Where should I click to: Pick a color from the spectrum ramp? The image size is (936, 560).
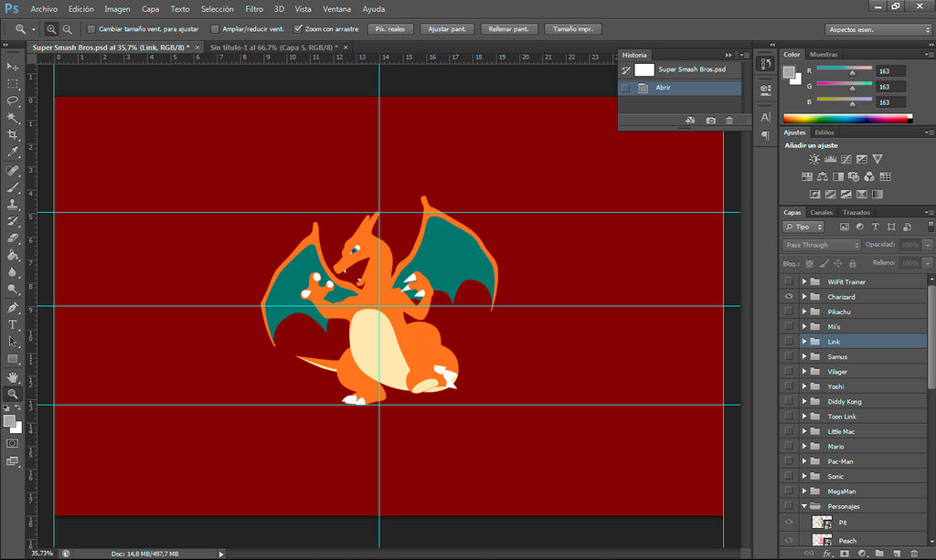pyautogui.click(x=847, y=119)
